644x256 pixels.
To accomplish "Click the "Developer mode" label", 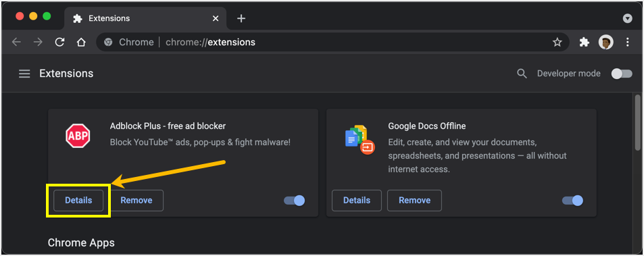I will point(568,74).
